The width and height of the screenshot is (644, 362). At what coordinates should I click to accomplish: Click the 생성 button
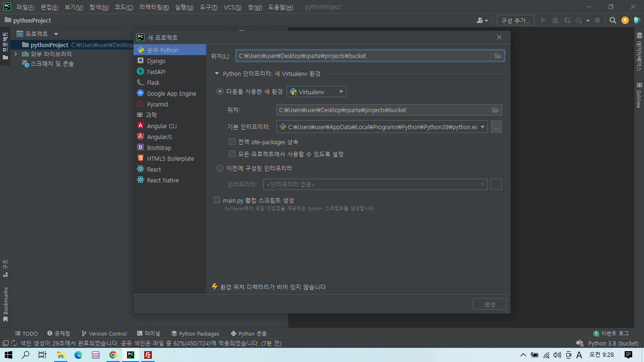(x=490, y=304)
